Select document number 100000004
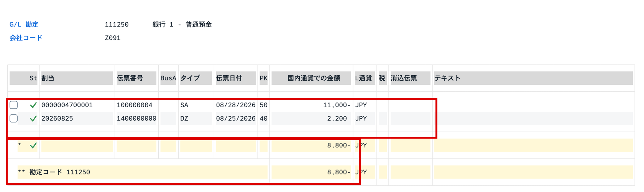 tap(135, 105)
